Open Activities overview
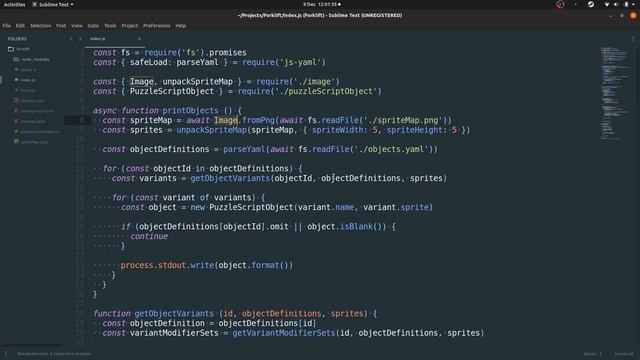The image size is (640, 360). pyautogui.click(x=14, y=4)
